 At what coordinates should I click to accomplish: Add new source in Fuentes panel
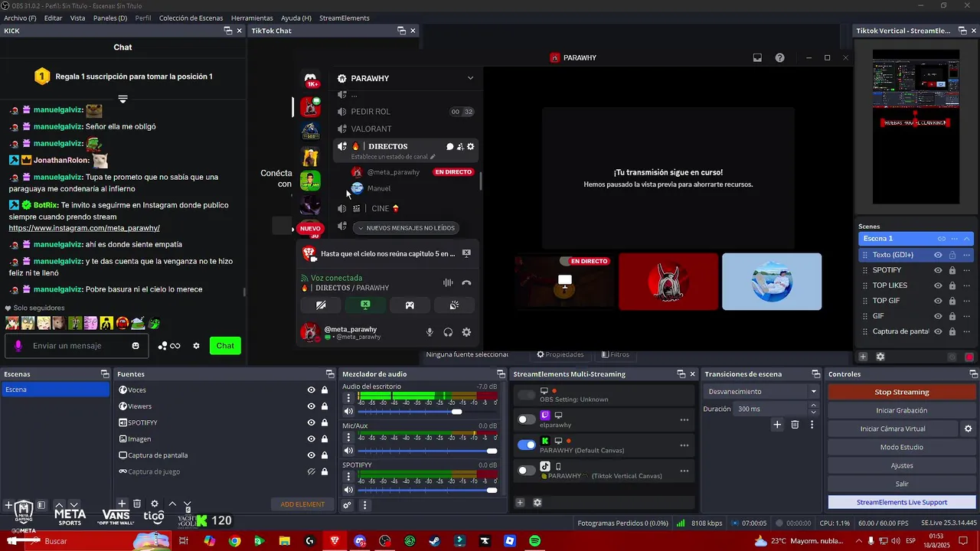[122, 504]
